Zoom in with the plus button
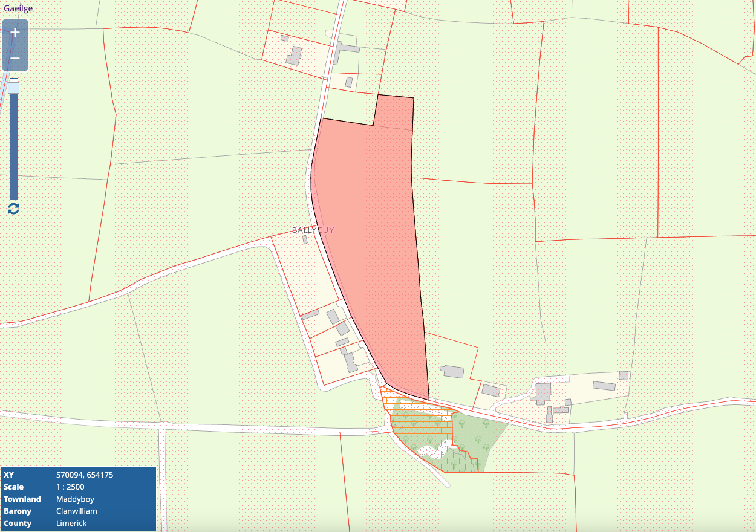 click(15, 32)
